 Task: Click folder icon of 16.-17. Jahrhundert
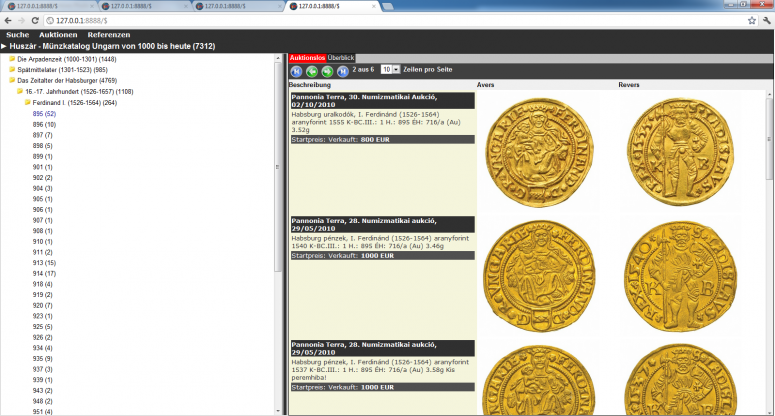click(x=20, y=91)
